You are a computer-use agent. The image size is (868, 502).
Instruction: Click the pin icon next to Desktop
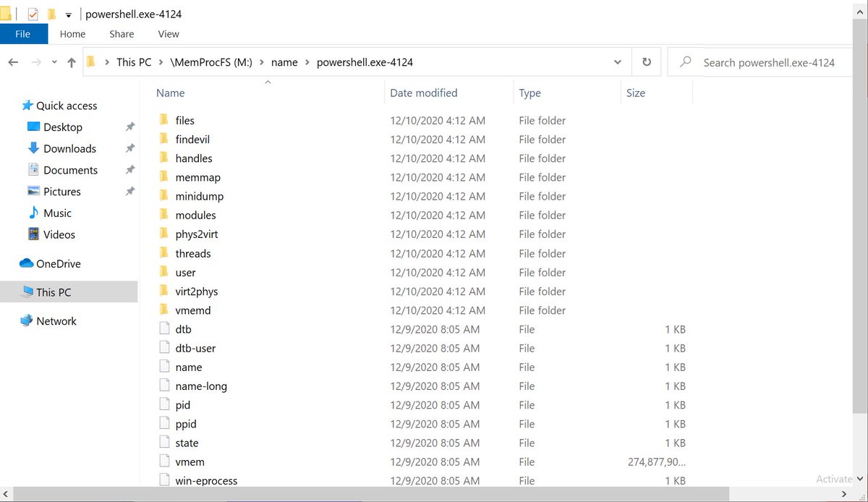pos(130,127)
